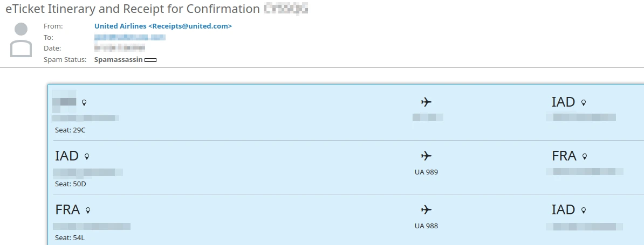Click the blurred recipient address in the To field
644x245 pixels.
point(130,37)
